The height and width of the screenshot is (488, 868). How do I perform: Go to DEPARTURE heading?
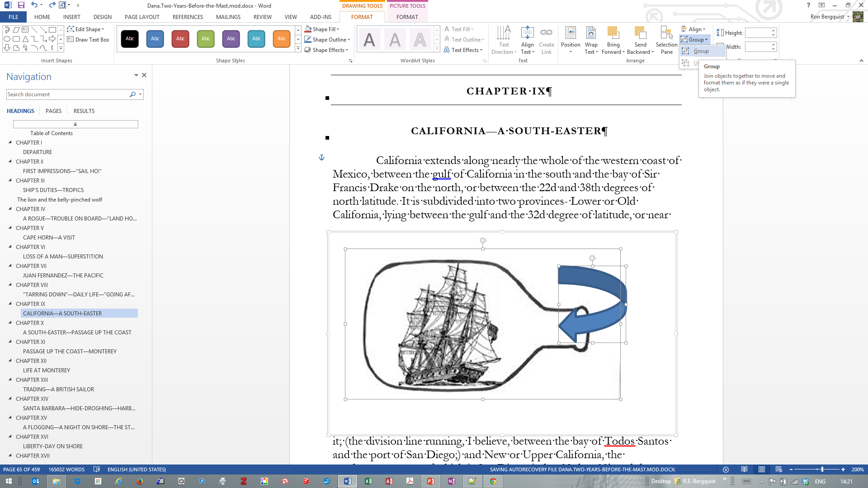click(38, 152)
